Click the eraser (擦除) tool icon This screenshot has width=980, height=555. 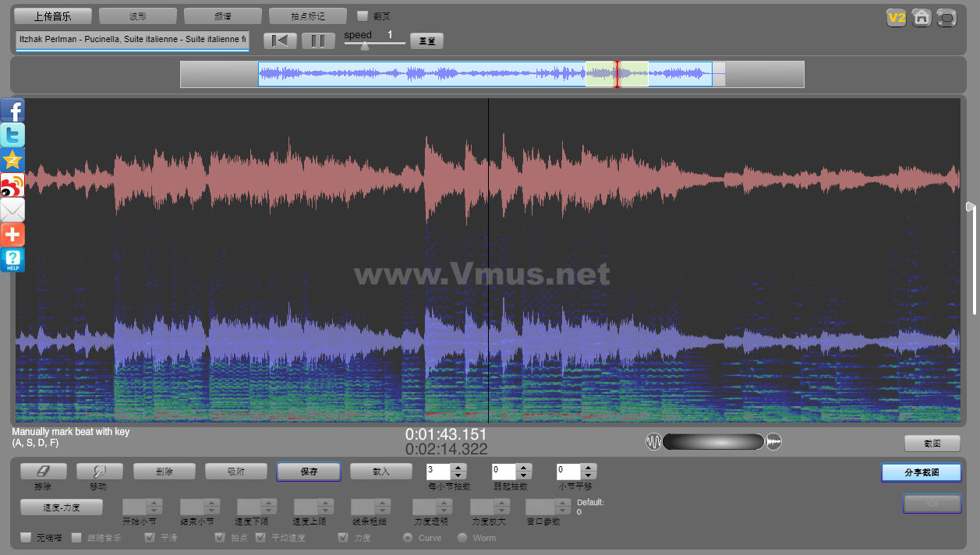tap(43, 471)
